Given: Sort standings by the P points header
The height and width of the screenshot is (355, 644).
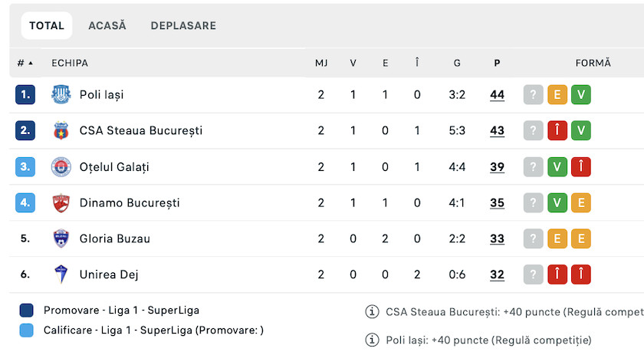Looking at the screenshot, I should coord(497,64).
